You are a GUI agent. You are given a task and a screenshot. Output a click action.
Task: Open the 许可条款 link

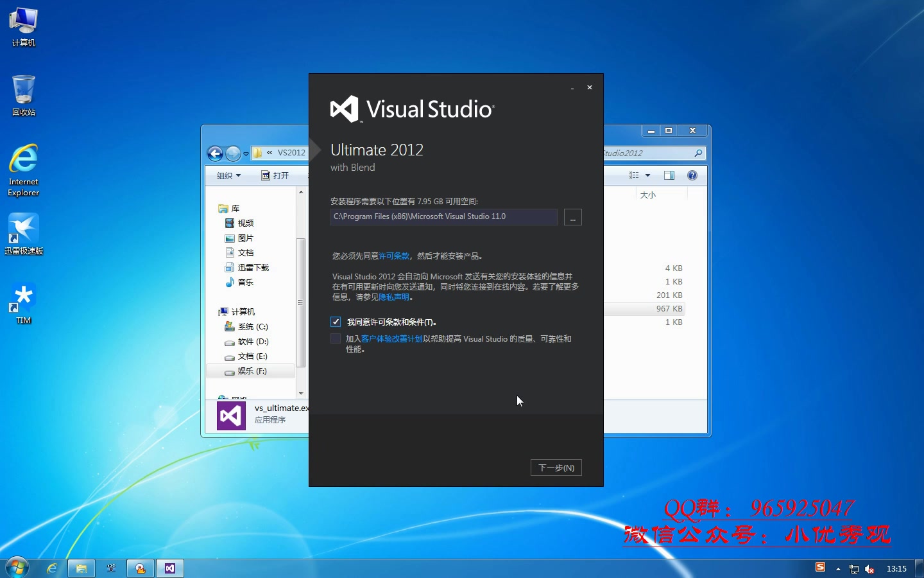tap(394, 256)
